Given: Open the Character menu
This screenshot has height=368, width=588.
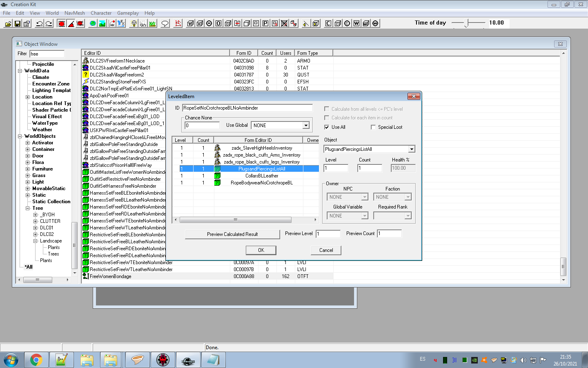Looking at the screenshot, I should 101,13.
